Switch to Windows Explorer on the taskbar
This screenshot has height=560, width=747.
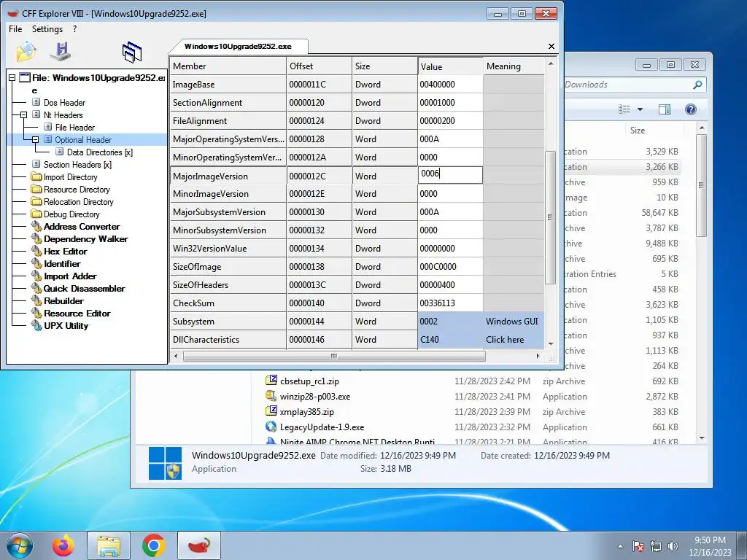click(x=109, y=545)
